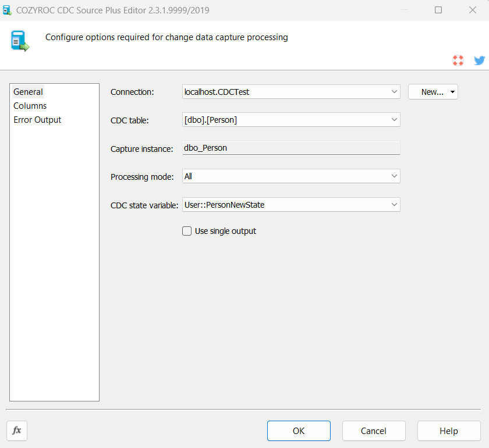This screenshot has width=489, height=448.
Task: Click the Help button
Action: pyautogui.click(x=449, y=431)
